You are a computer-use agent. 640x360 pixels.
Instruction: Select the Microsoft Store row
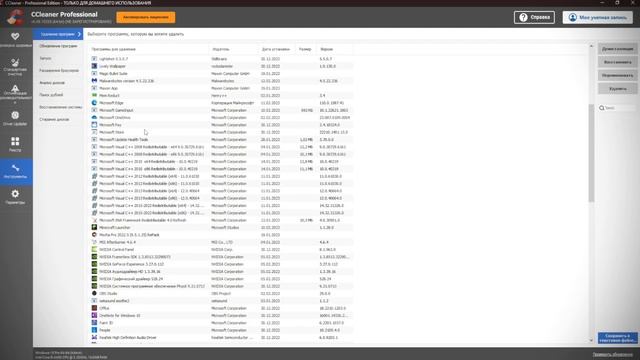(221, 132)
